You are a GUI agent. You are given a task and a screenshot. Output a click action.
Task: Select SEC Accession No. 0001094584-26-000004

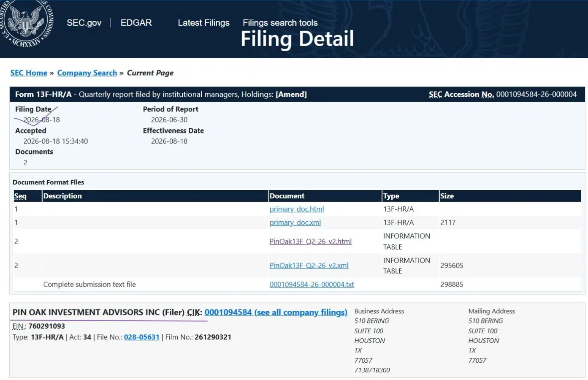coord(503,94)
